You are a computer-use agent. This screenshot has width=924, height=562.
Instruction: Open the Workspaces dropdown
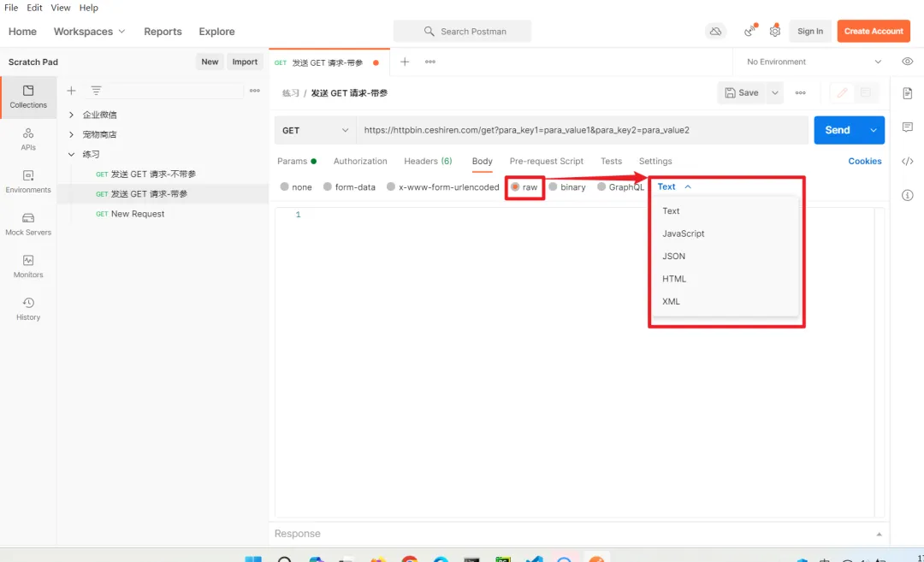click(90, 31)
